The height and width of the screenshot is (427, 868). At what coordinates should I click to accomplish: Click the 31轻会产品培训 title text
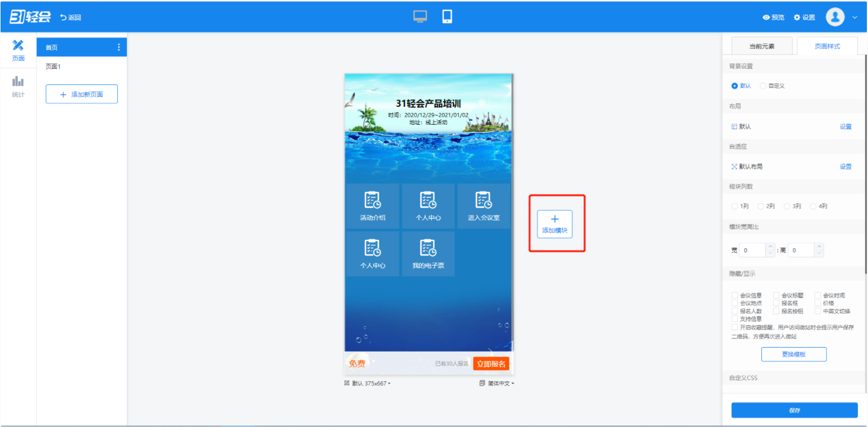click(428, 103)
